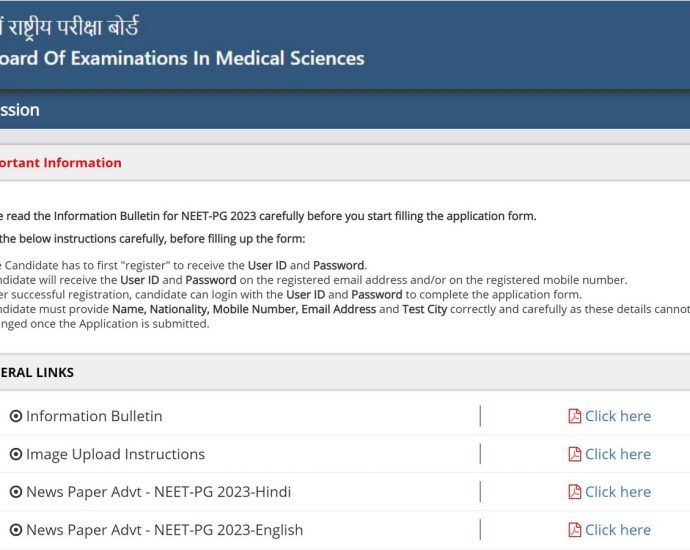The height and width of the screenshot is (550, 690).
Task: Click the bullet icon beside Information Bulletin
Action: coord(16,416)
